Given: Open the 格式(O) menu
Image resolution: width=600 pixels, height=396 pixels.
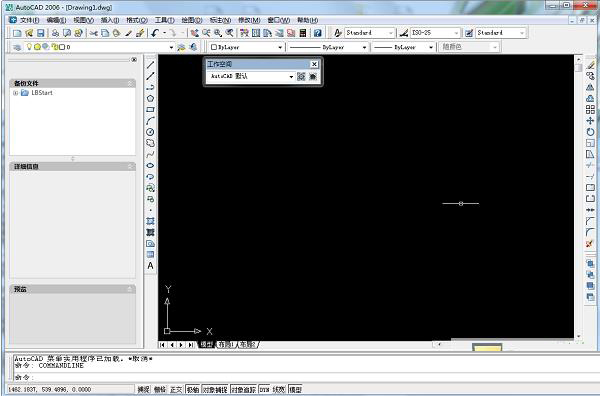Looking at the screenshot, I should point(137,20).
